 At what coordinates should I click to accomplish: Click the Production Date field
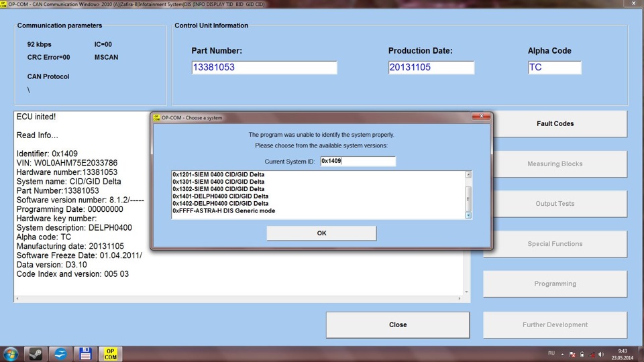click(431, 67)
